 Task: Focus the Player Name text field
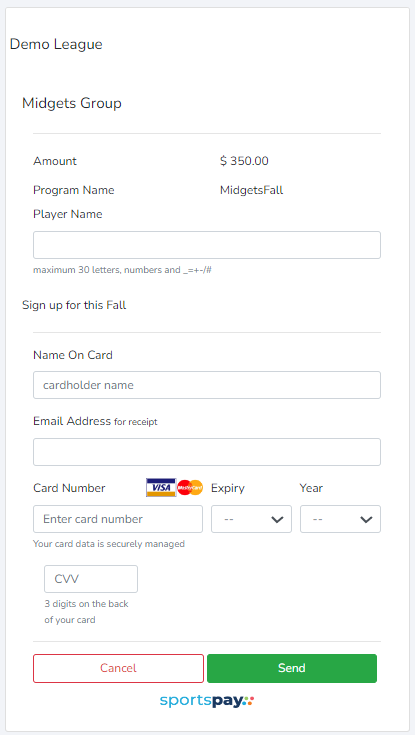point(207,245)
